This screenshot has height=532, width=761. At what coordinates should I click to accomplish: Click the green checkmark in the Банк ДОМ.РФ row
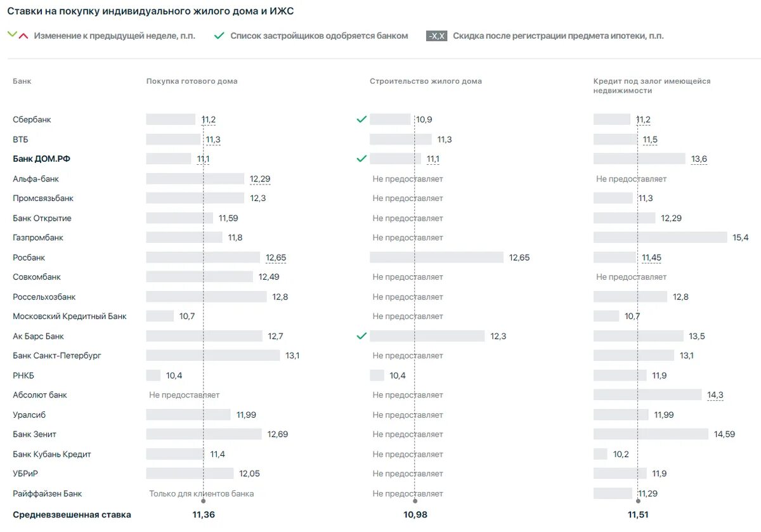click(361, 159)
